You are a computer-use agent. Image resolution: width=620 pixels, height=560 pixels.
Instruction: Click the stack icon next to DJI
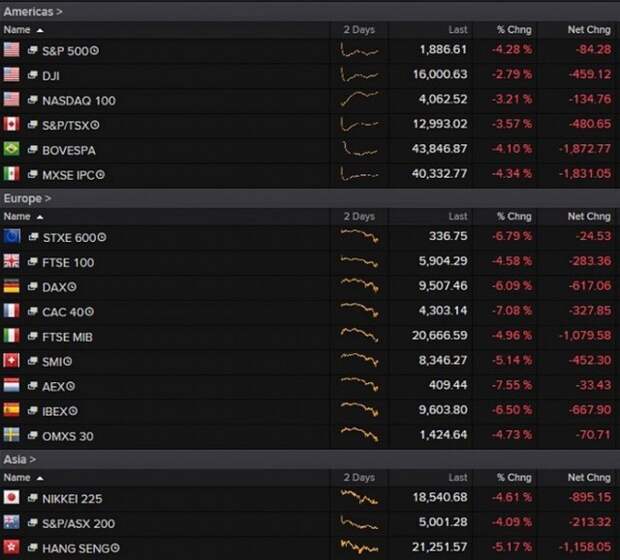pos(33,75)
